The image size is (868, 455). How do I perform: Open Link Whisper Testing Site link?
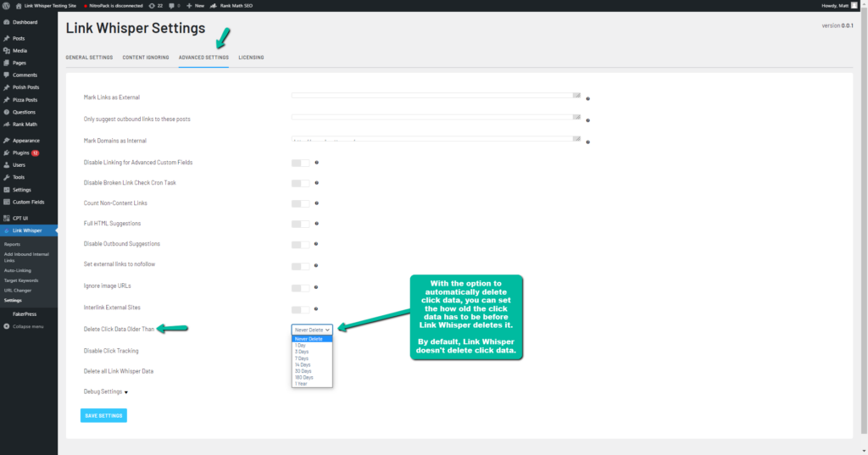click(x=46, y=6)
